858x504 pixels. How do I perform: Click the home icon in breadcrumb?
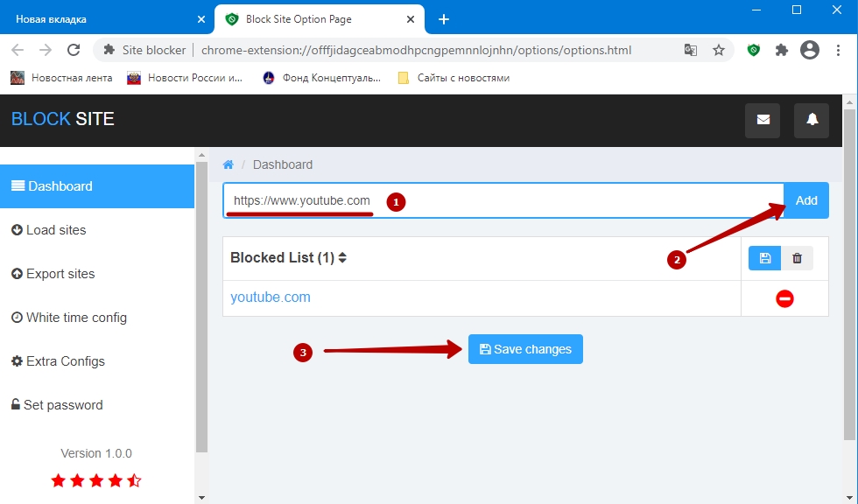pos(229,164)
